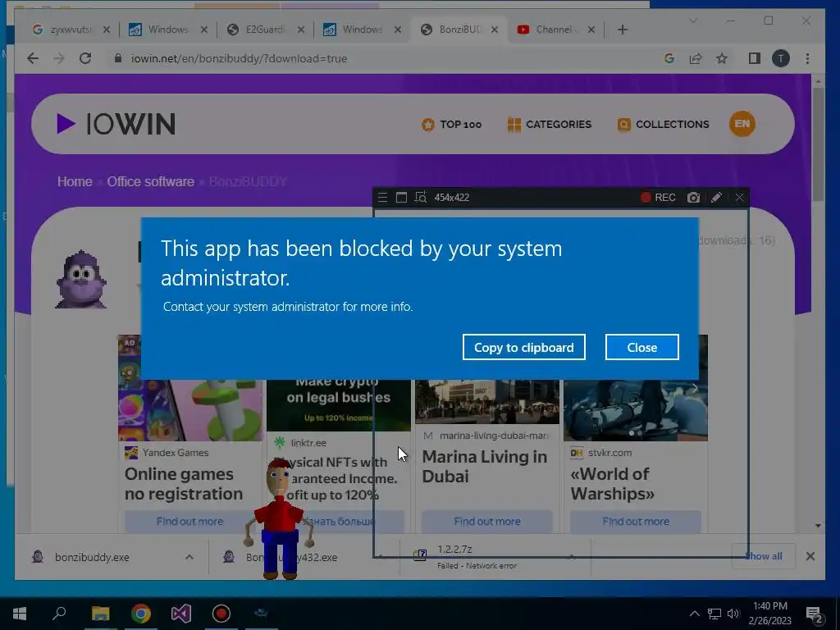Viewport: 840px width, 630px height.
Task: Open 1.2.2.7z failed download item
Action: [x=477, y=557]
